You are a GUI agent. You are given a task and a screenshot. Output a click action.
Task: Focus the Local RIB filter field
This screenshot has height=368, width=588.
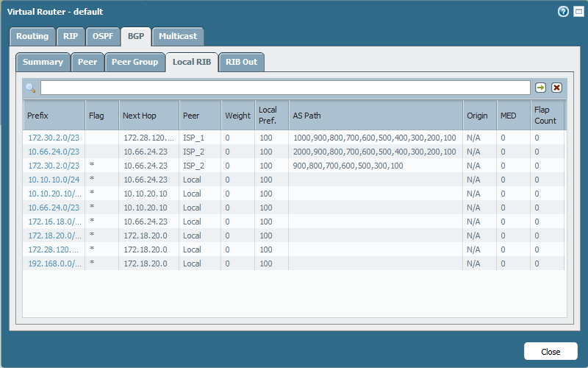285,88
